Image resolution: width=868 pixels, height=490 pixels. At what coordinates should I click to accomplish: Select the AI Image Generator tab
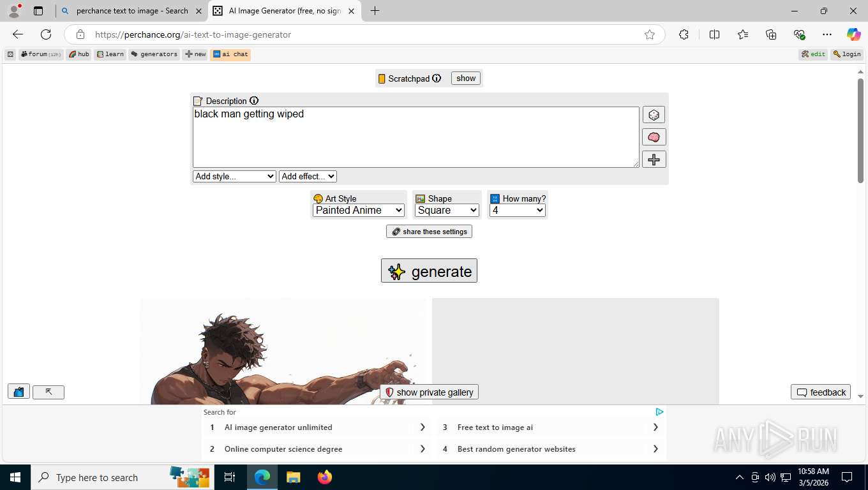pyautogui.click(x=284, y=11)
